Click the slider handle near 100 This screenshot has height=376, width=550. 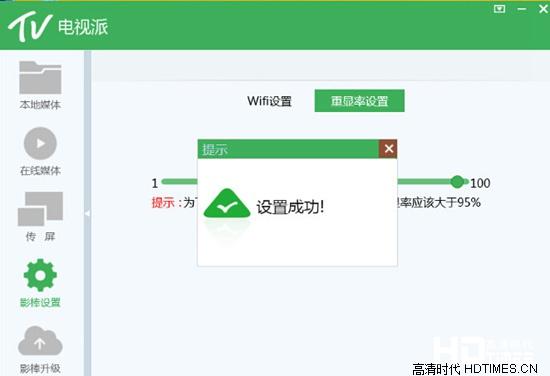457,181
